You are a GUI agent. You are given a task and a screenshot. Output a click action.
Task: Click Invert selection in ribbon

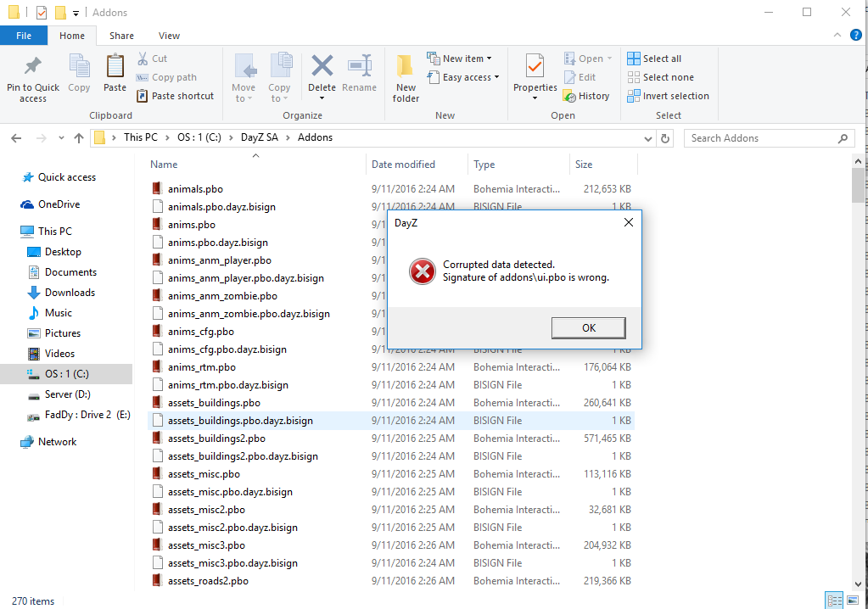pos(668,96)
